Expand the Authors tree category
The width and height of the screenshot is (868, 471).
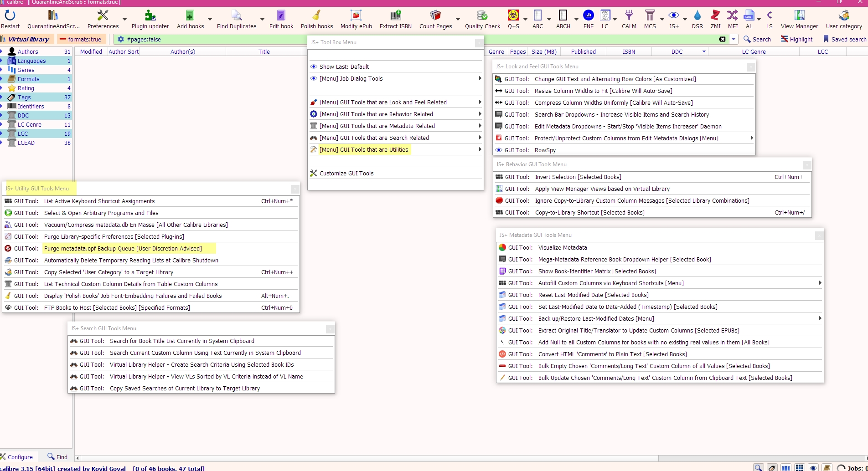tap(2, 51)
